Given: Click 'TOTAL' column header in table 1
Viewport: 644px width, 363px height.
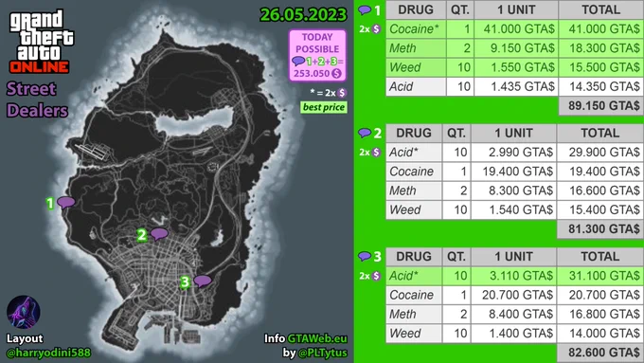Looking at the screenshot, I should click(600, 9).
